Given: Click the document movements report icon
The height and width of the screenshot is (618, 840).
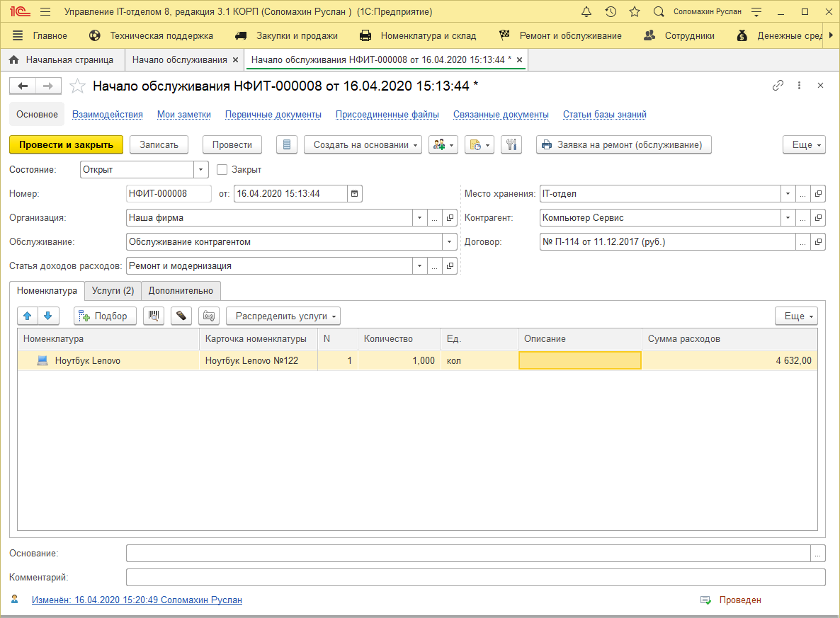Looking at the screenshot, I should 286,144.
